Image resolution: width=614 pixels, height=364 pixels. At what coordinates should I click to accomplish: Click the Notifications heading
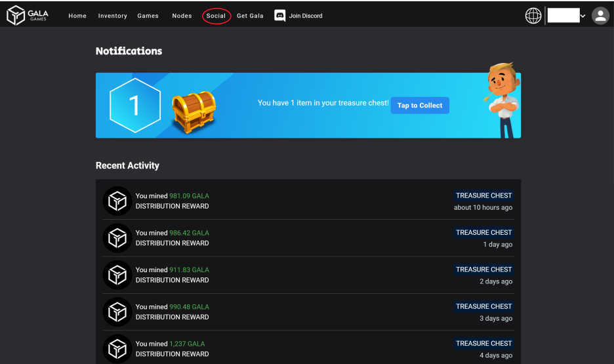(129, 51)
